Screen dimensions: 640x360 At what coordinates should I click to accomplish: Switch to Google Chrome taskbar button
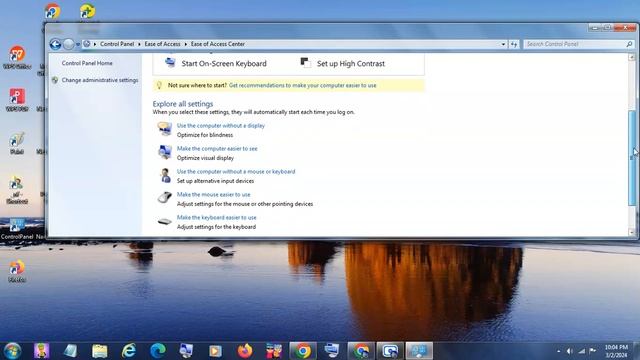(x=303, y=351)
